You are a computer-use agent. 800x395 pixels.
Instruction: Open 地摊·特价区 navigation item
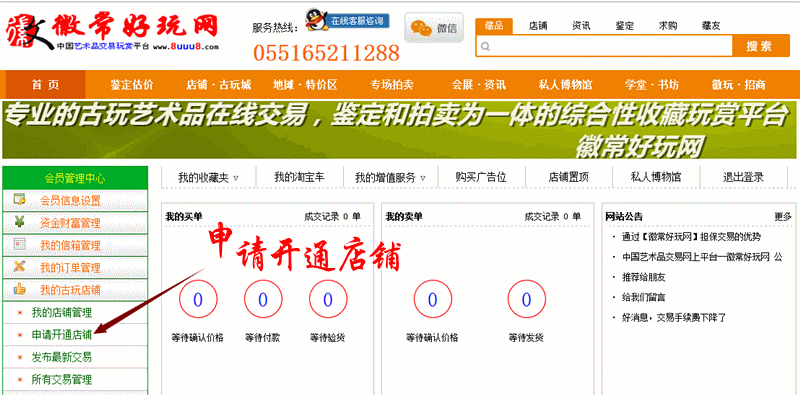[305, 85]
